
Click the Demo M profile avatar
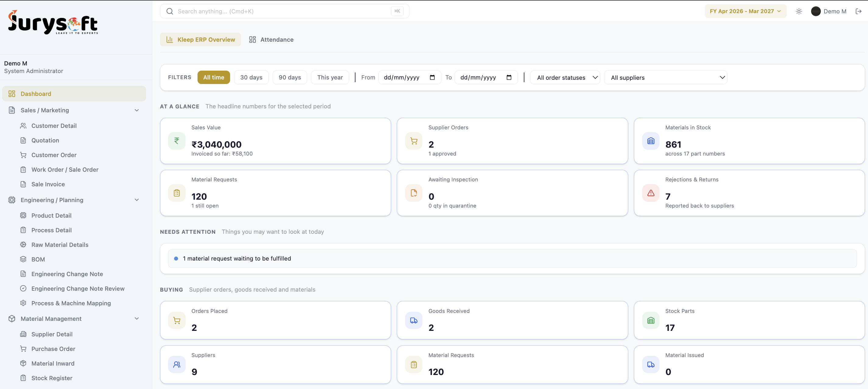pos(815,12)
